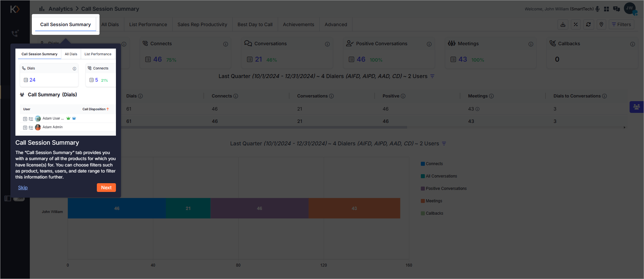Click the Analytics breadcrumb link

(x=61, y=9)
